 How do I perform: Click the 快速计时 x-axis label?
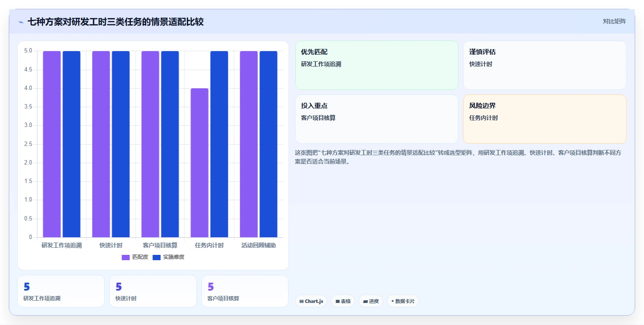point(111,245)
